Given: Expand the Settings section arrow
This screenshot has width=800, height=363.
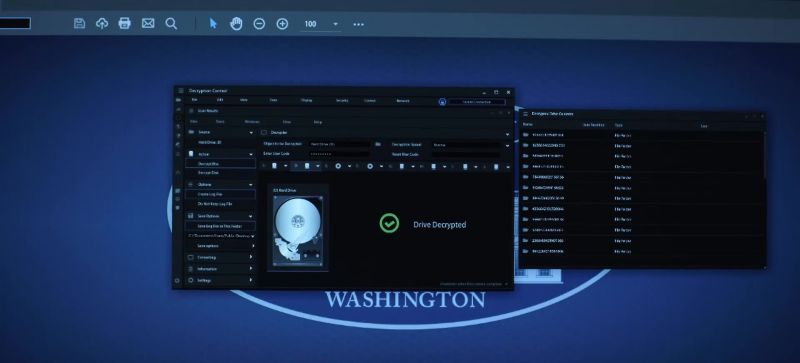Looking at the screenshot, I should coord(252,280).
